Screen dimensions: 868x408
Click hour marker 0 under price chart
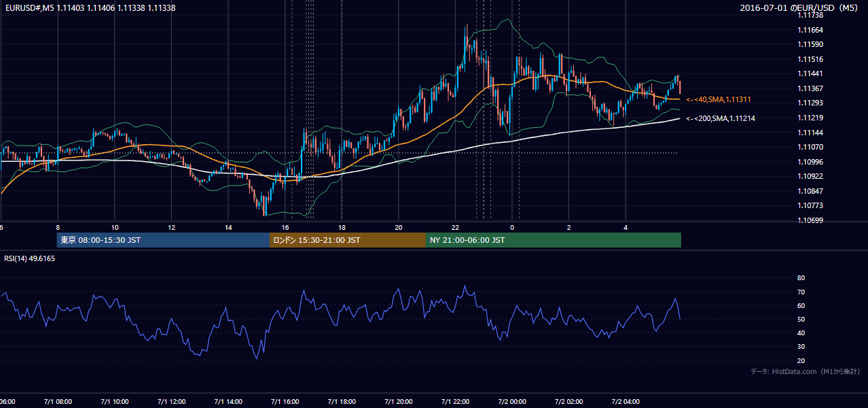[512, 228]
